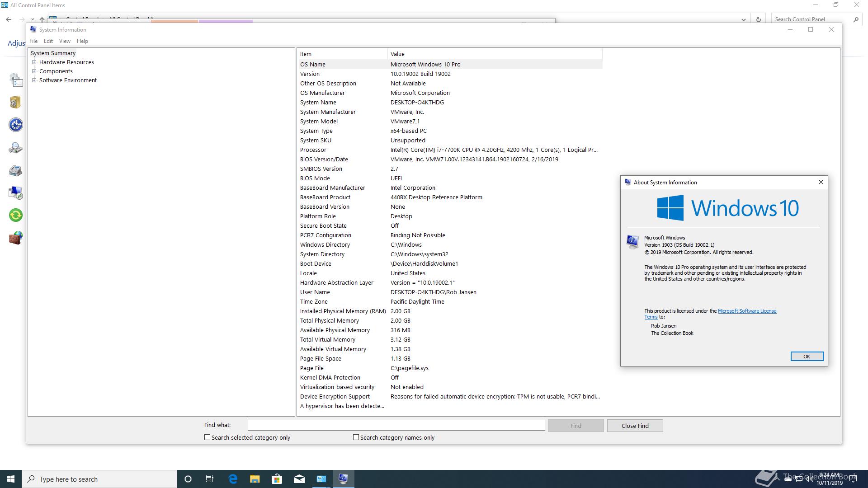The height and width of the screenshot is (488, 868).
Task: Select the Secure Boot State row
Action: click(x=450, y=225)
